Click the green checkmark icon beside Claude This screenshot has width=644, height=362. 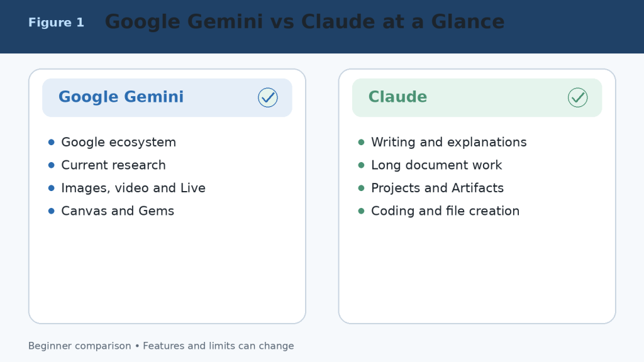pos(578,97)
